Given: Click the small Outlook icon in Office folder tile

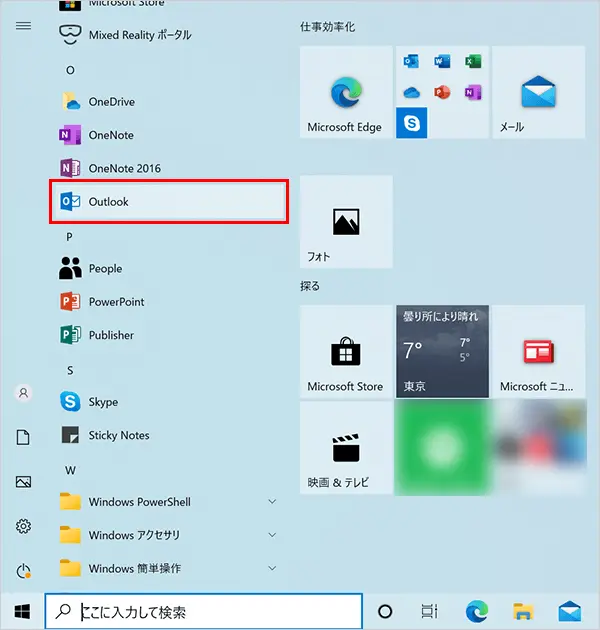Looking at the screenshot, I should click(x=411, y=61).
